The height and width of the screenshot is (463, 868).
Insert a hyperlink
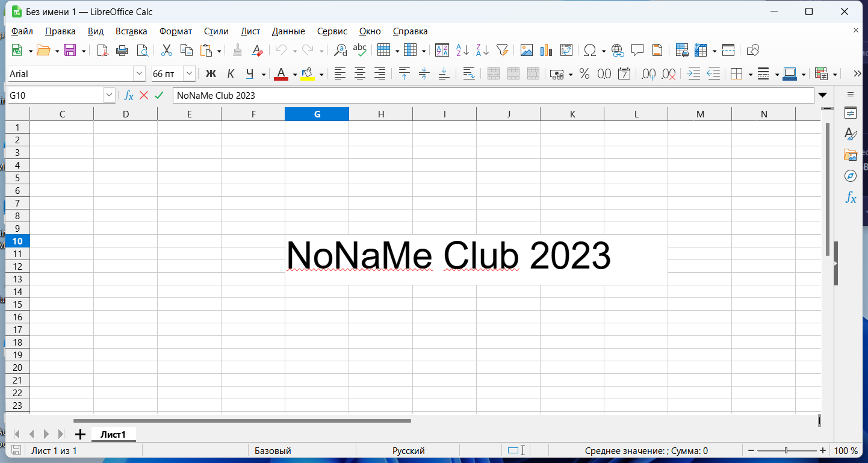coord(617,51)
